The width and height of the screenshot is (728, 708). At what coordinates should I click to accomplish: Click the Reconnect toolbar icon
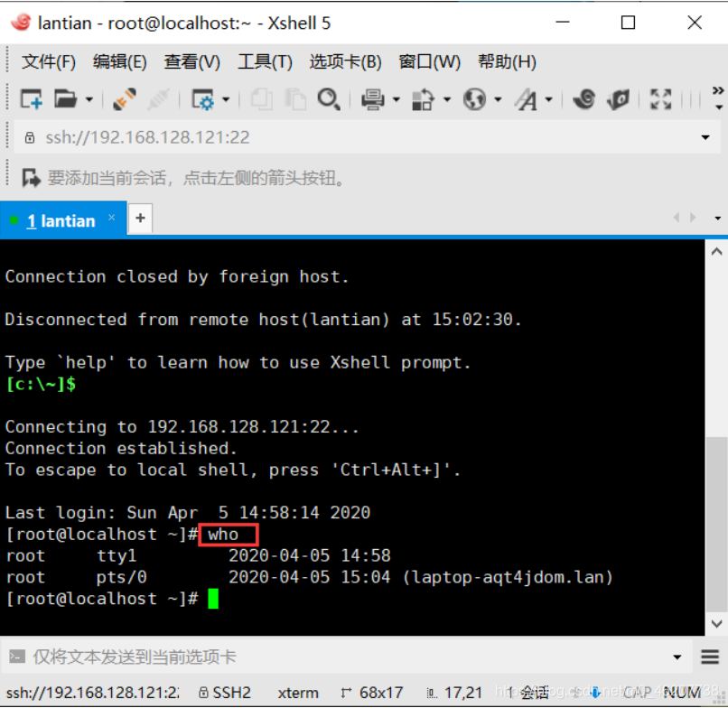tap(125, 99)
